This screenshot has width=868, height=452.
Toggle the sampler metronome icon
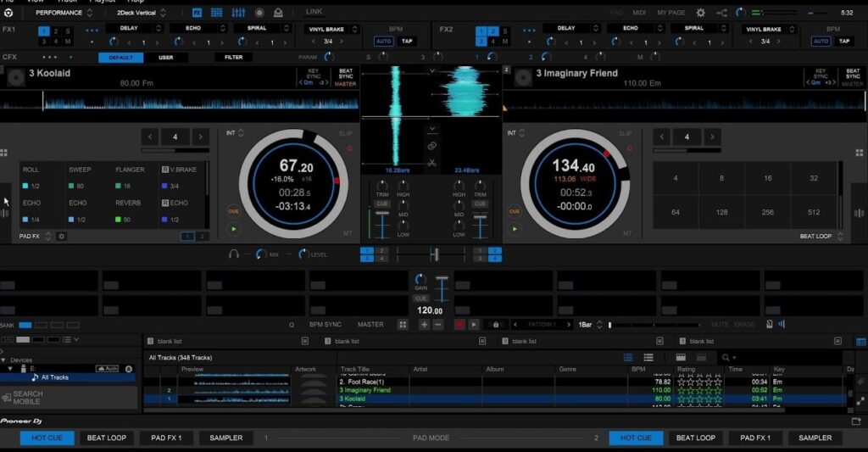tap(770, 324)
